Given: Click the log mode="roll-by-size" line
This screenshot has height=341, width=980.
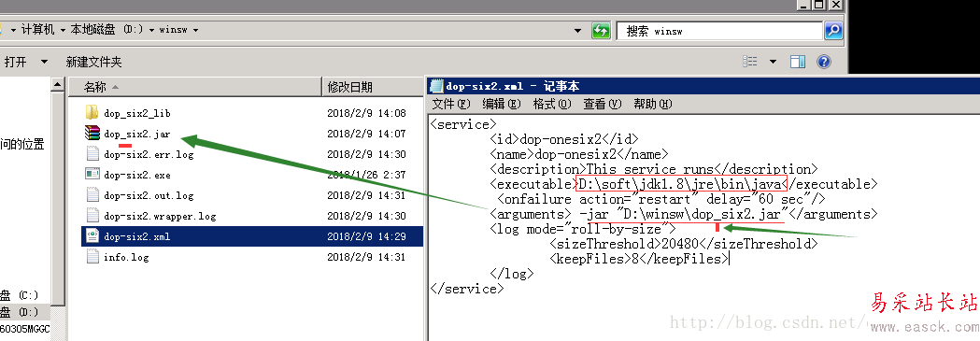Looking at the screenshot, I should coord(583,229).
